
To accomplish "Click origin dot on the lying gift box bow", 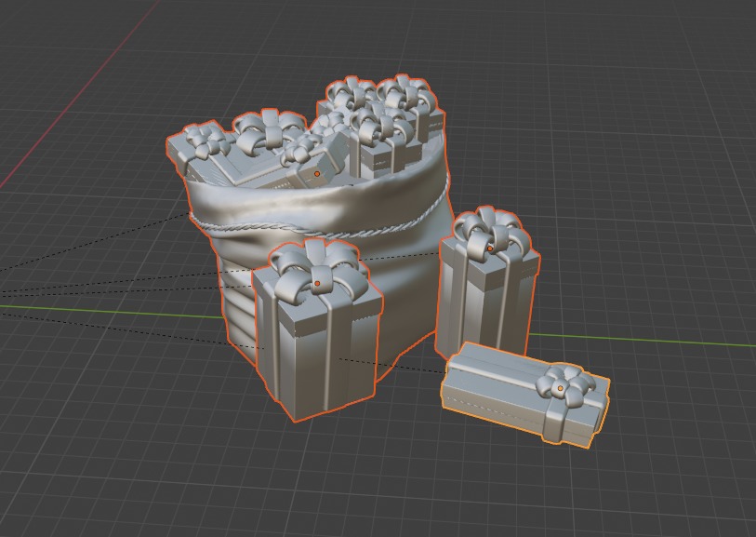I will 560,388.
